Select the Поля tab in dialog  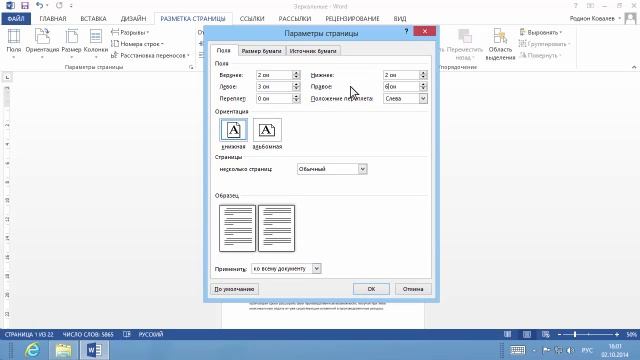224,51
